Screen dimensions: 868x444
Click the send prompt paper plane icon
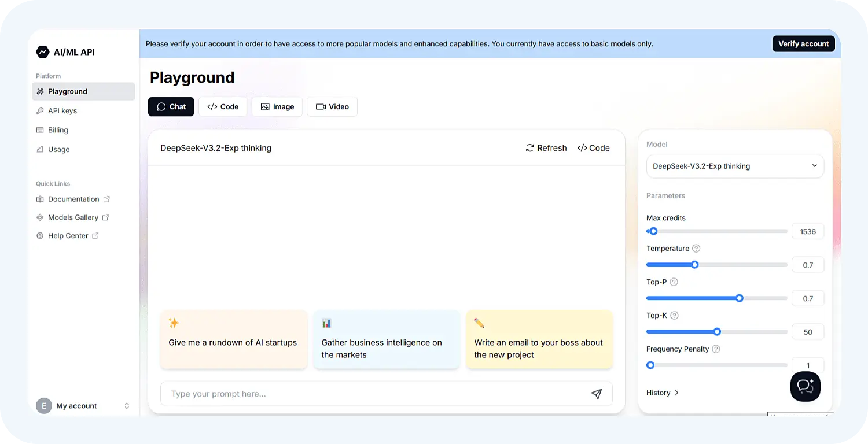(596, 394)
